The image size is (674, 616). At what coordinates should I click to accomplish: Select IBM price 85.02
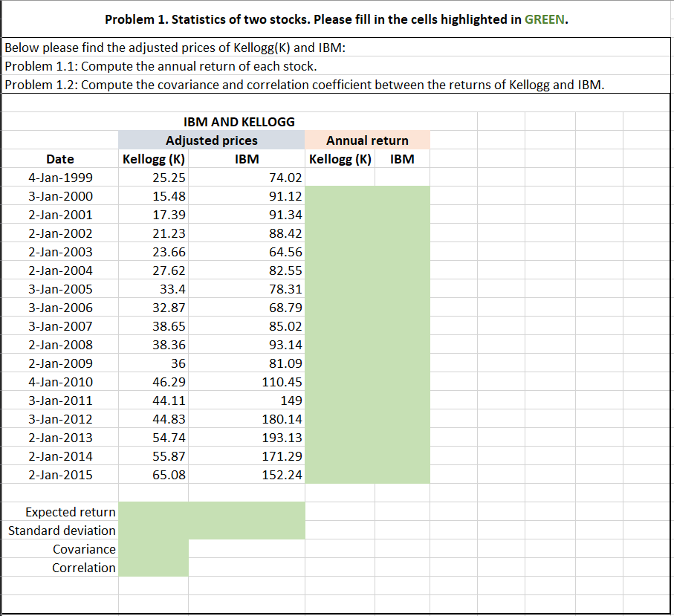247,326
